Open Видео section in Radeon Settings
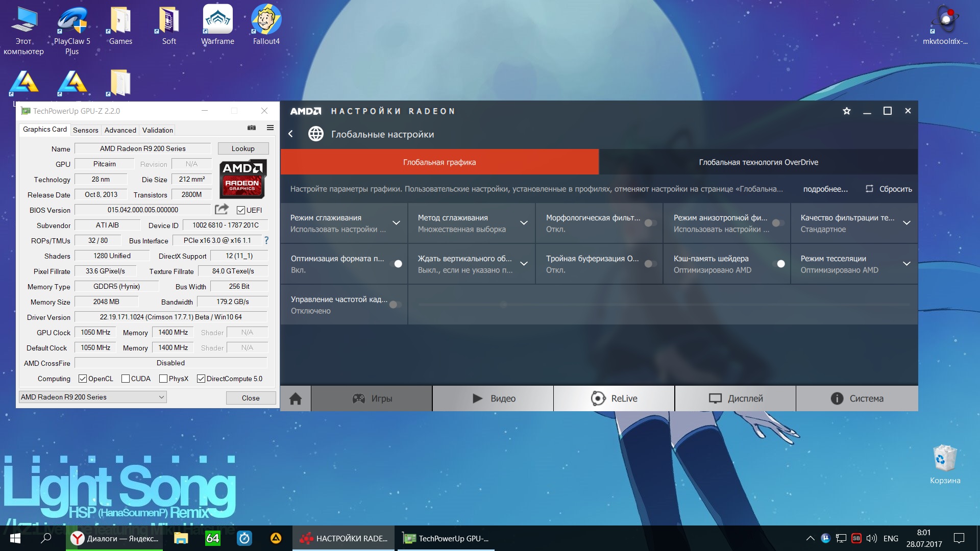The height and width of the screenshot is (551, 980). (493, 398)
